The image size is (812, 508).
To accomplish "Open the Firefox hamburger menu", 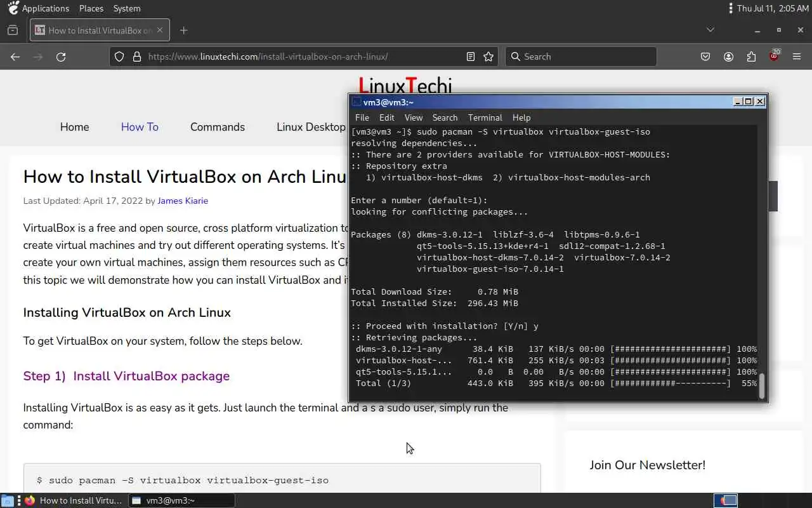I will pos(797,57).
